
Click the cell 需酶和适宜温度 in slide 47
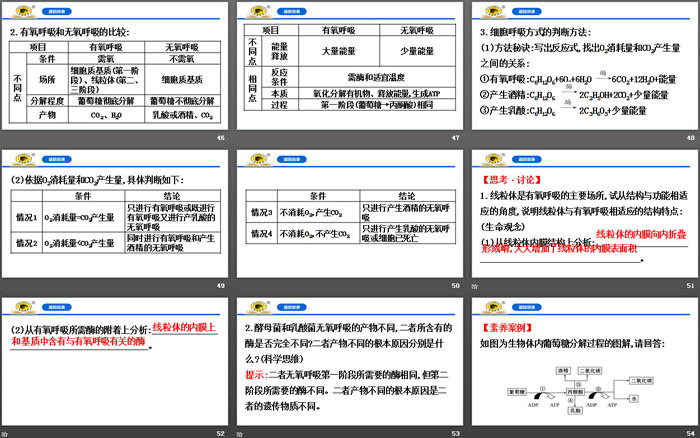[x=376, y=77]
